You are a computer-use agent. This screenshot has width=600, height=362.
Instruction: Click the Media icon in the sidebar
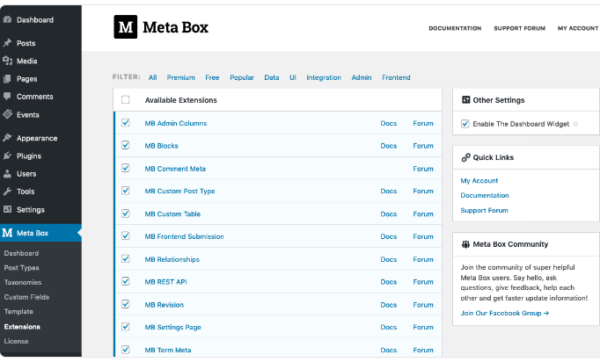point(7,61)
